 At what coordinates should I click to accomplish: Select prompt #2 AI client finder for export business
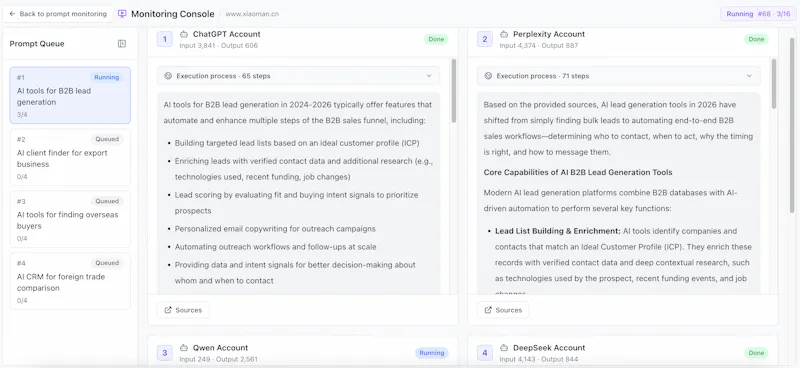coord(70,157)
